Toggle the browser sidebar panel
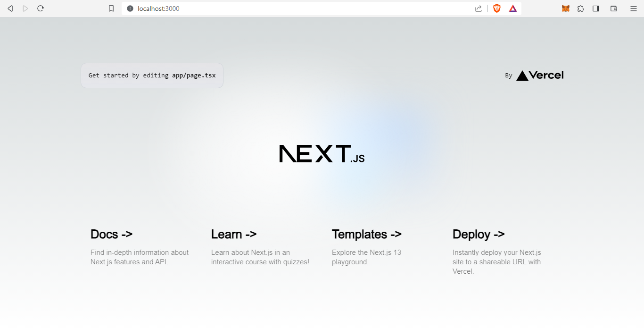644x328 pixels. [x=596, y=8]
